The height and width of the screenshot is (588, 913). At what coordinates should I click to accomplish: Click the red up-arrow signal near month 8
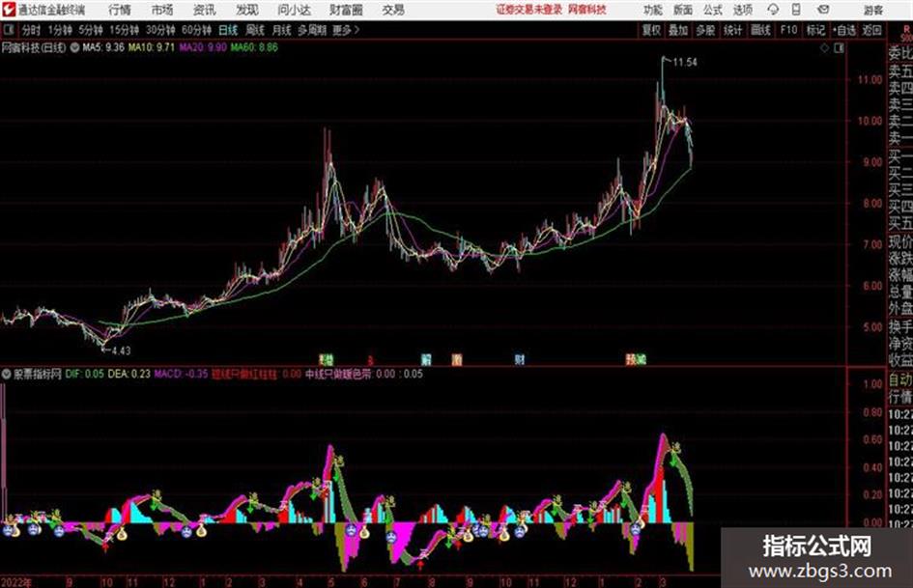420,564
